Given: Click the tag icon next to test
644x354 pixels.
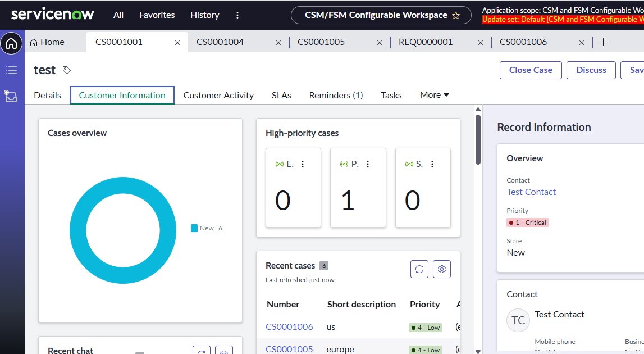Looking at the screenshot, I should 67,70.
